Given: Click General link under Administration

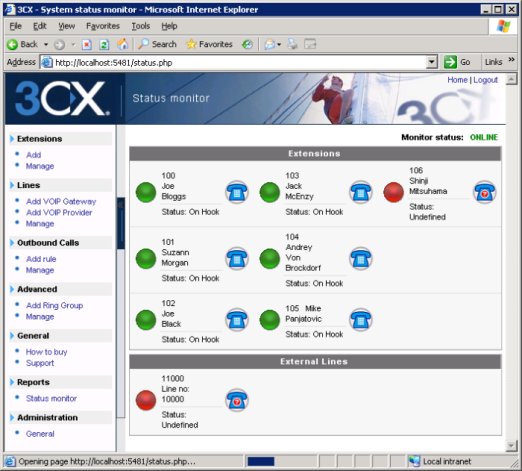Looking at the screenshot, I should (40, 434).
